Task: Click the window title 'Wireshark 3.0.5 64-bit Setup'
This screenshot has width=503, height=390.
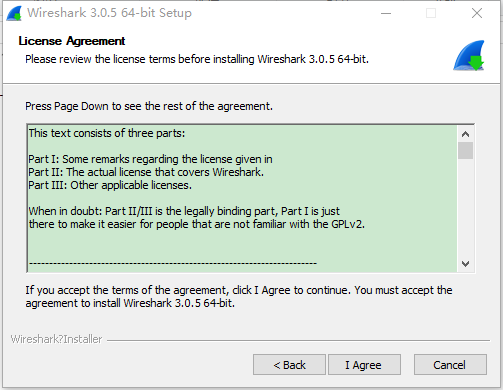Action: [x=109, y=13]
